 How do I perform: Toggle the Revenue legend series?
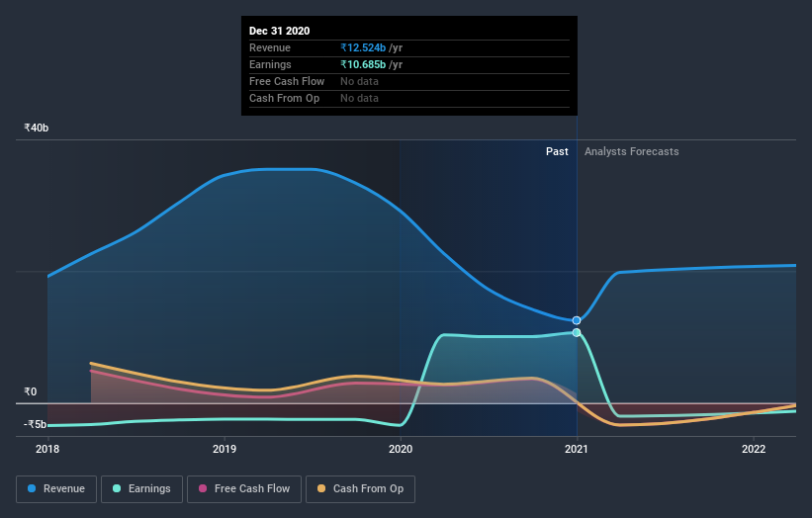[x=56, y=489]
